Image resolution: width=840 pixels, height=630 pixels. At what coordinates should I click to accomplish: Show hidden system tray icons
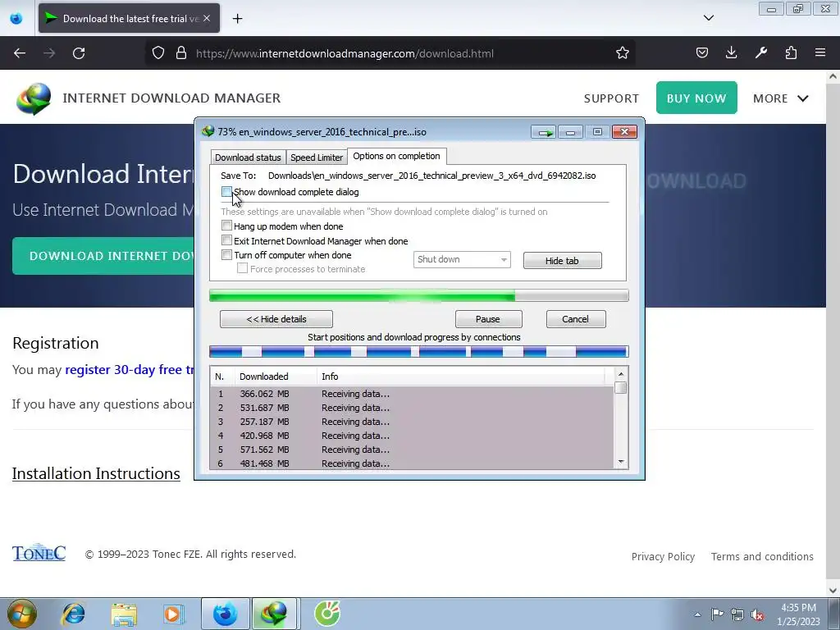(697, 614)
